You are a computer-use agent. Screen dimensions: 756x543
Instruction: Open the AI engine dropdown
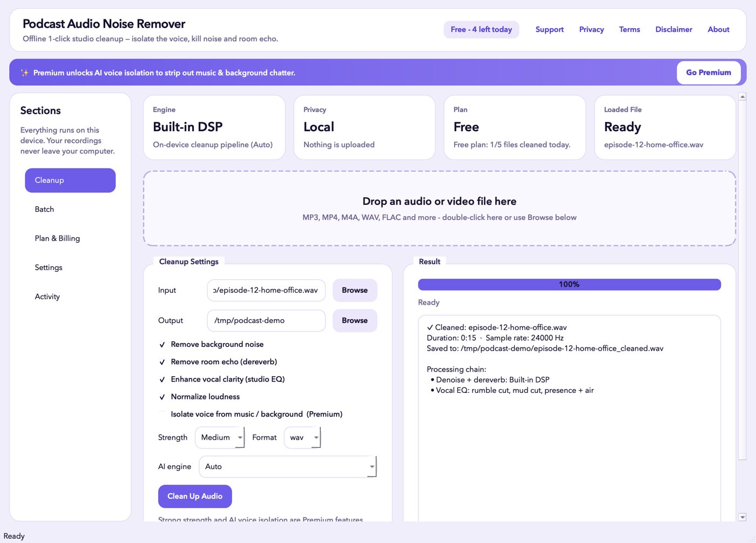(288, 467)
